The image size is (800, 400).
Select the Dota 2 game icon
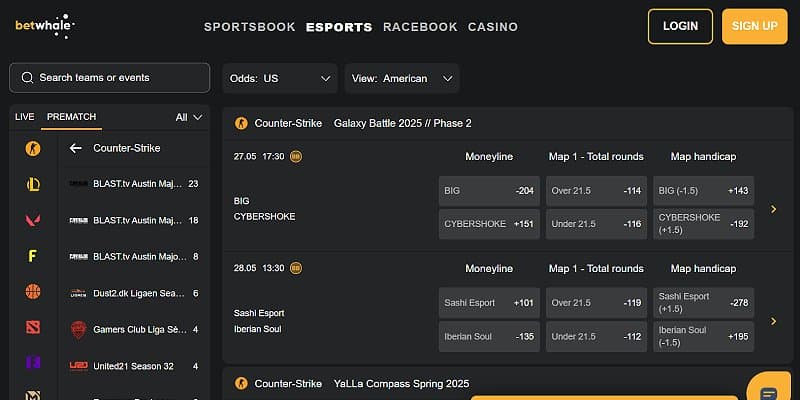[x=33, y=328]
